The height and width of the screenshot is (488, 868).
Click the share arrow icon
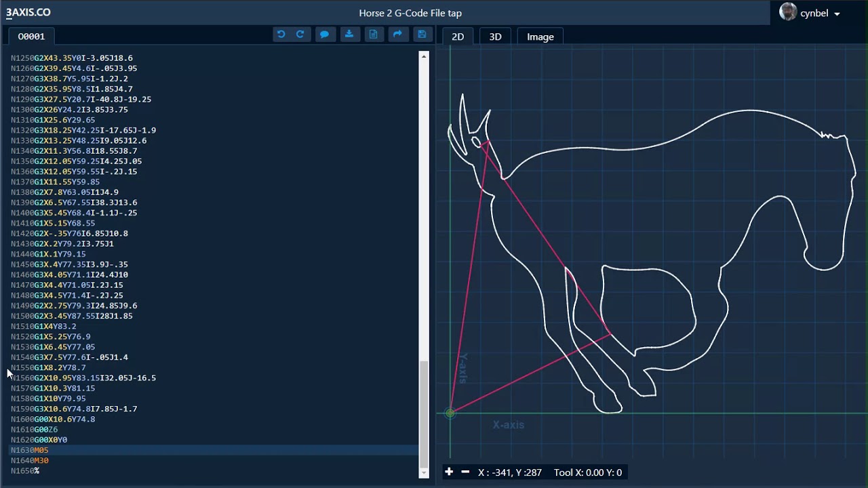coord(397,35)
